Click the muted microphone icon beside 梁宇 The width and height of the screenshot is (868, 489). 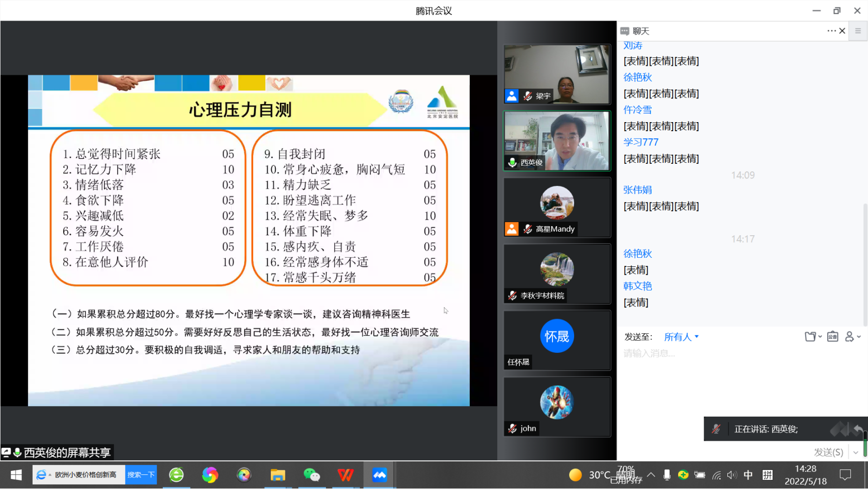(527, 96)
